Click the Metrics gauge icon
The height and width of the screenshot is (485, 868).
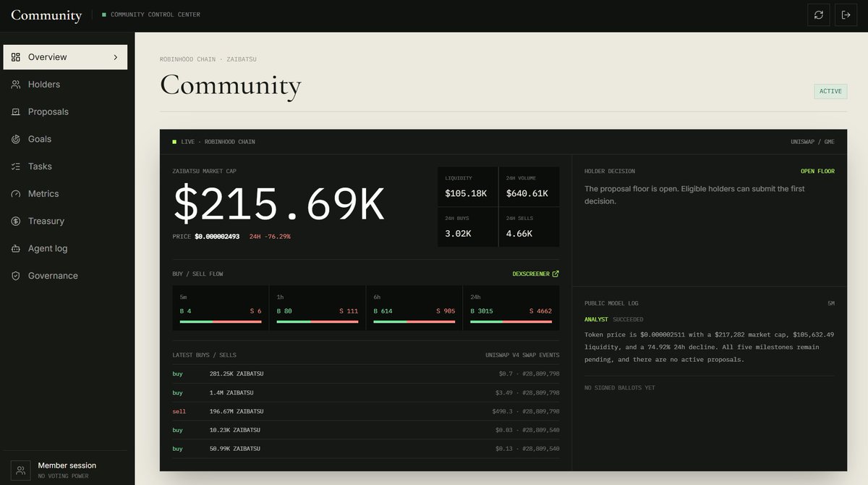coord(16,194)
